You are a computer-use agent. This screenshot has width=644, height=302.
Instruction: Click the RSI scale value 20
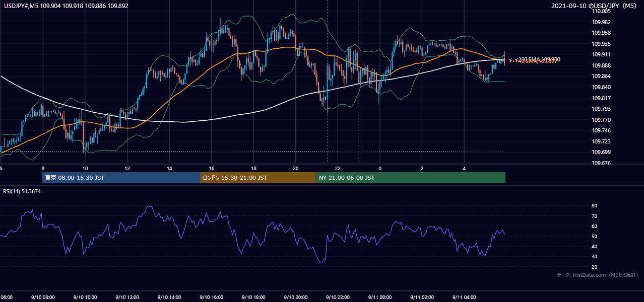click(595, 267)
